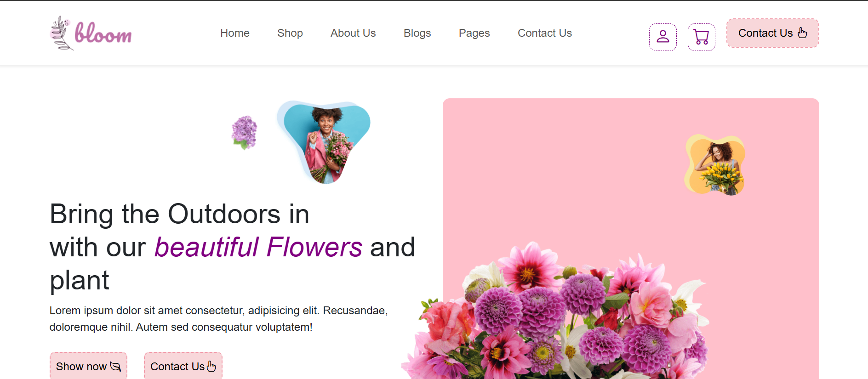Click the Bloom logo
The height and width of the screenshot is (379, 868).
91,33
